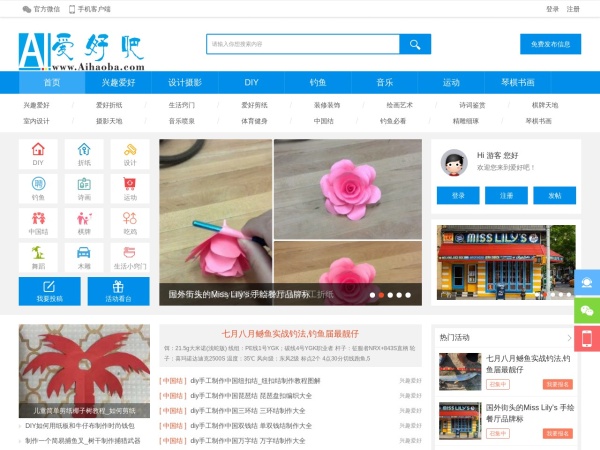Open the 中国万字结 万字结制作大全 article link
Screen dimensions: 600x450
pos(248,440)
